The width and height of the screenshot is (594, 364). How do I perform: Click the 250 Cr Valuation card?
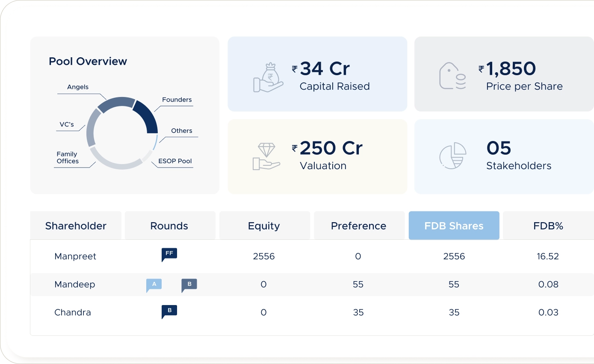click(x=317, y=156)
